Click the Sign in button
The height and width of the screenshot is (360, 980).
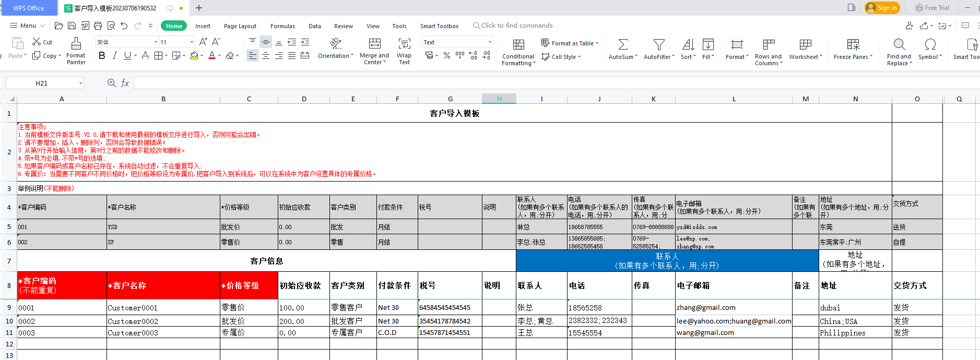tap(882, 8)
